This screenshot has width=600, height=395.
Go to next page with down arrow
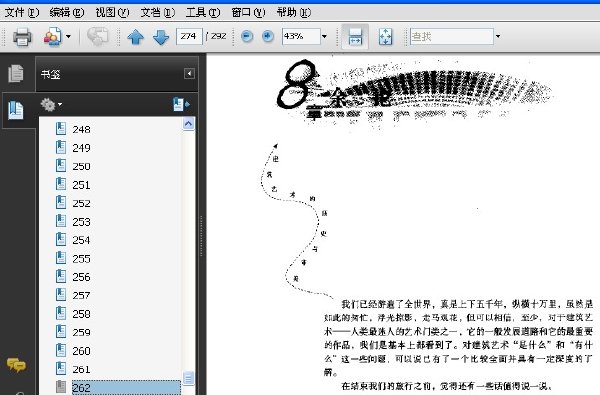point(161,37)
